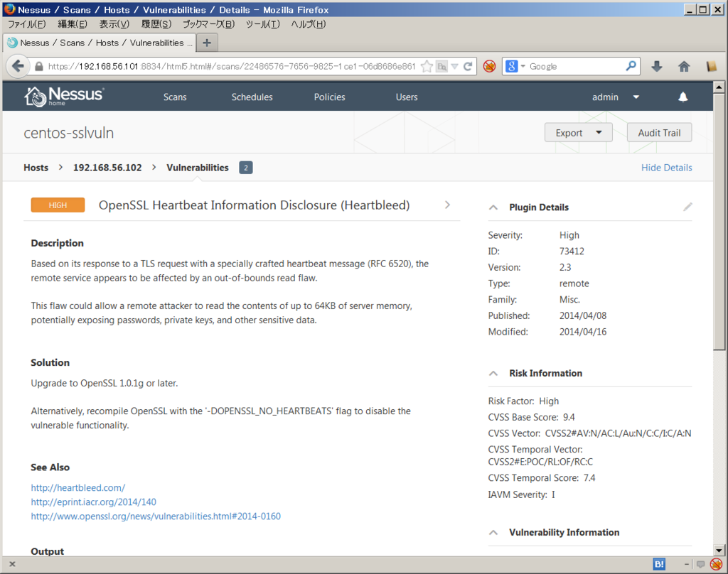Click the Audit Trail button
This screenshot has height=574, width=728.
coord(659,133)
